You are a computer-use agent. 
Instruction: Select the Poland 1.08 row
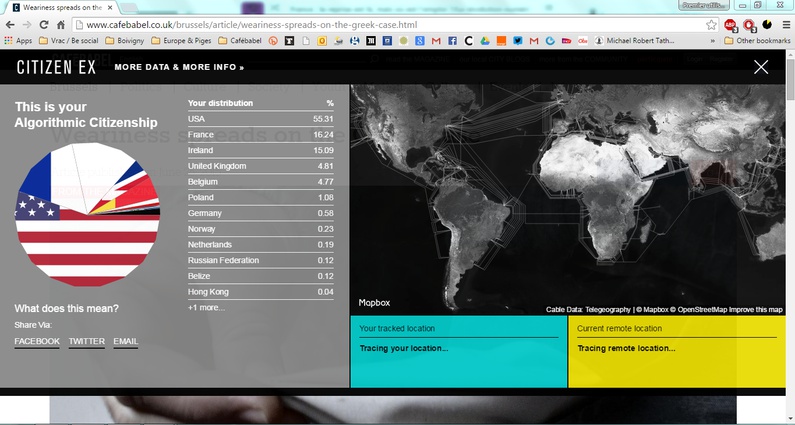(261, 198)
